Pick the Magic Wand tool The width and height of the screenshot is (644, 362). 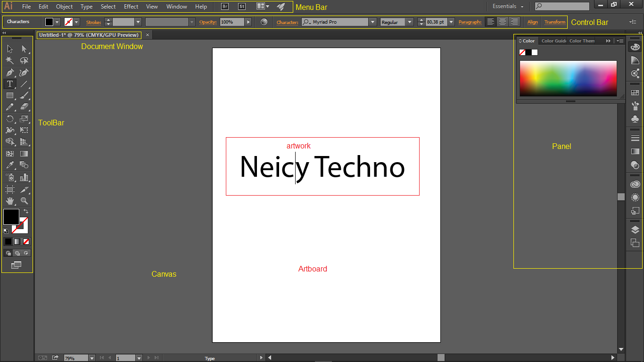click(10, 60)
